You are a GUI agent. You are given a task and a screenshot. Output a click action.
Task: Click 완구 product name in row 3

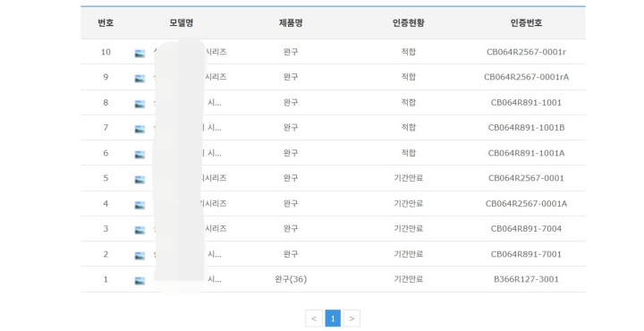(291, 228)
